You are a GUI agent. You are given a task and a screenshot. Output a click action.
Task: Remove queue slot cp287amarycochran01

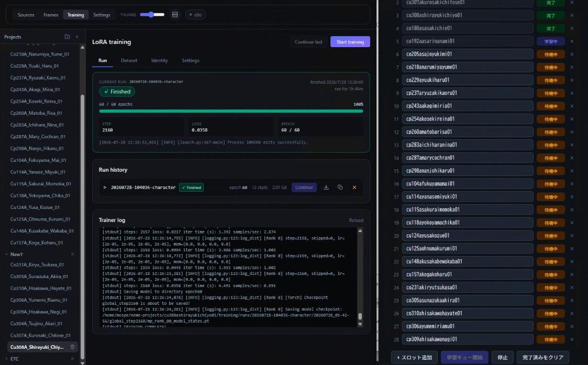pos(571,158)
